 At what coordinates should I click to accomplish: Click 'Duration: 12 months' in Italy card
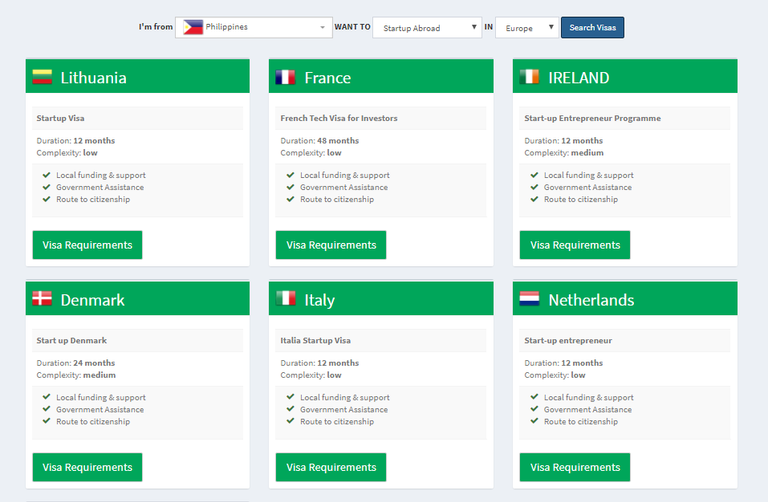[x=319, y=363]
